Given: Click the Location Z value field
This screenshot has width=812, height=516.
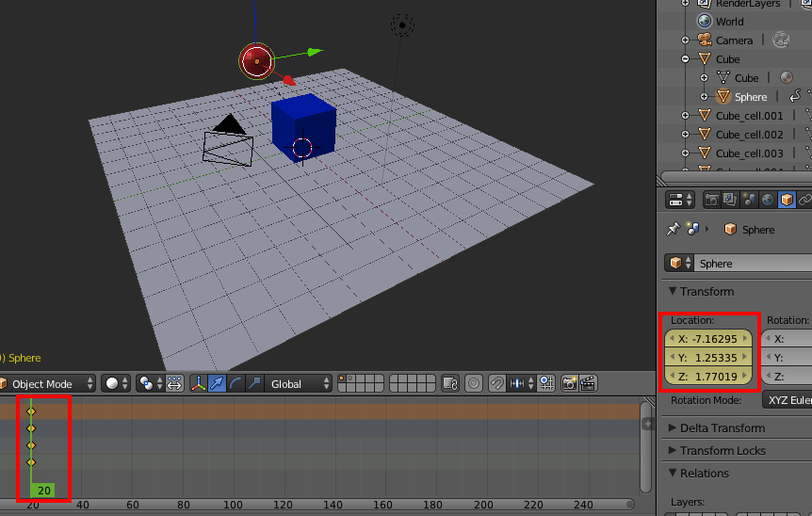Looking at the screenshot, I should pyautogui.click(x=708, y=376).
